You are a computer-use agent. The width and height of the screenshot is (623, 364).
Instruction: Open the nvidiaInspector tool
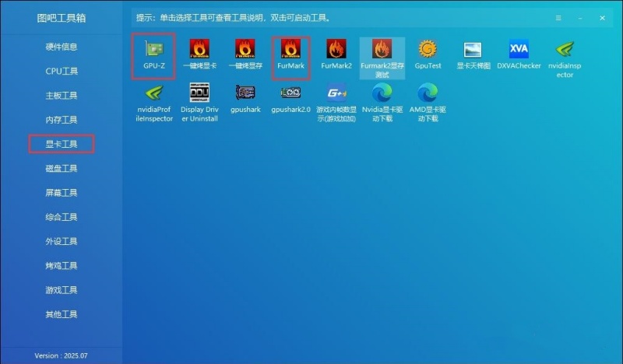coord(565,59)
